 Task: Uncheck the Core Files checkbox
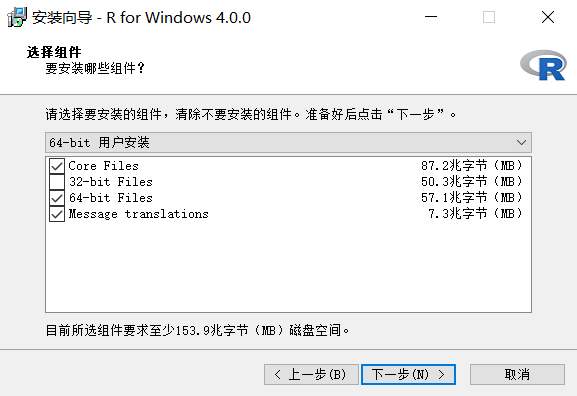[x=57, y=166]
